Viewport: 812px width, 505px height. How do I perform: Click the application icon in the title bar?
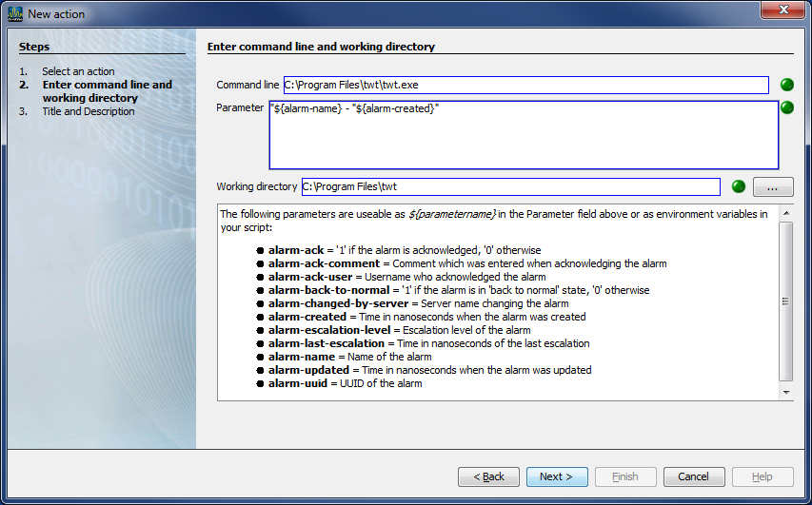coord(15,13)
